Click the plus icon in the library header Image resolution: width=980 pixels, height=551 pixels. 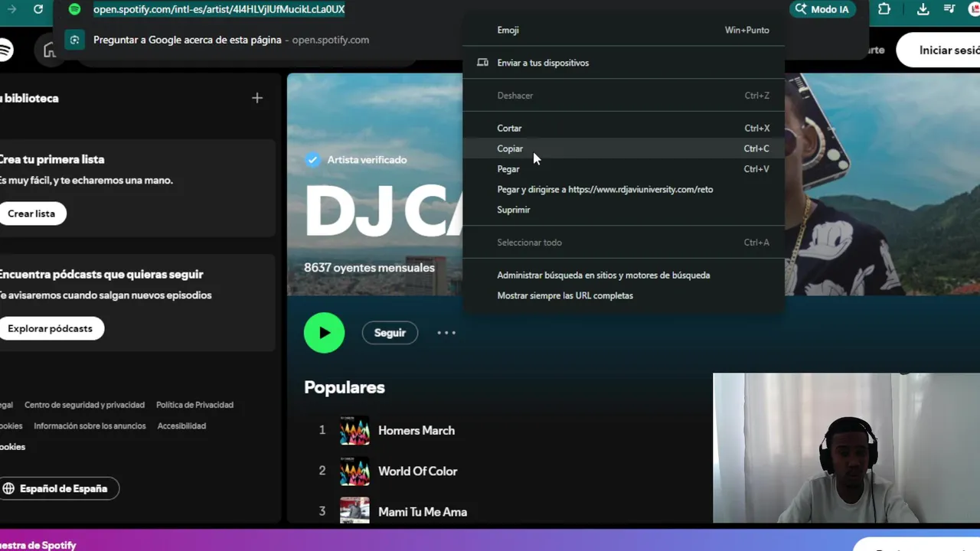coord(257,98)
